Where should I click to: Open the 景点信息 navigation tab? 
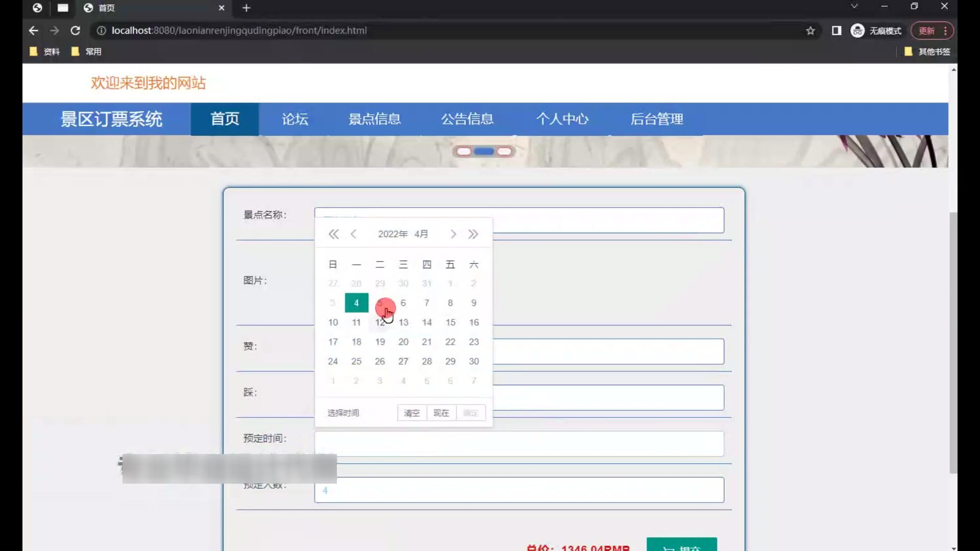coord(374,119)
